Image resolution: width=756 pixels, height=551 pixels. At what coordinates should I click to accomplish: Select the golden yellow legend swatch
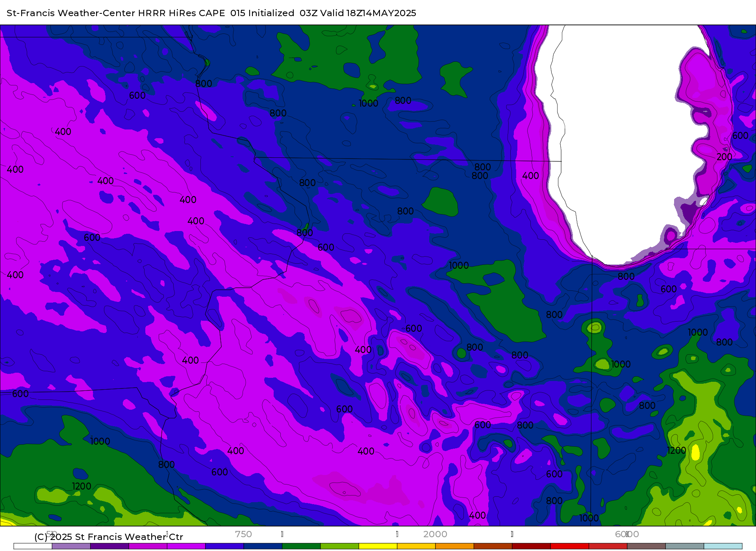point(416,546)
